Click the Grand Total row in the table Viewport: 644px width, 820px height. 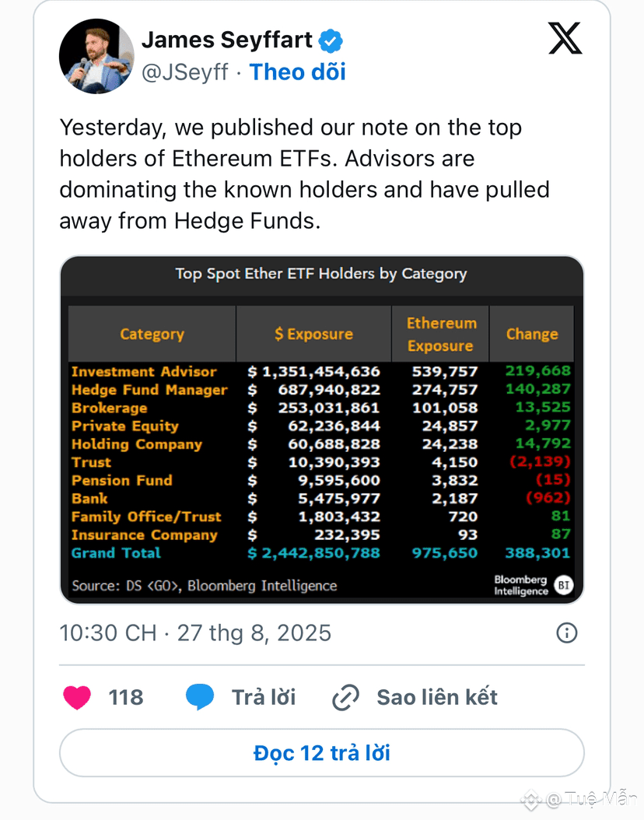tap(321, 553)
